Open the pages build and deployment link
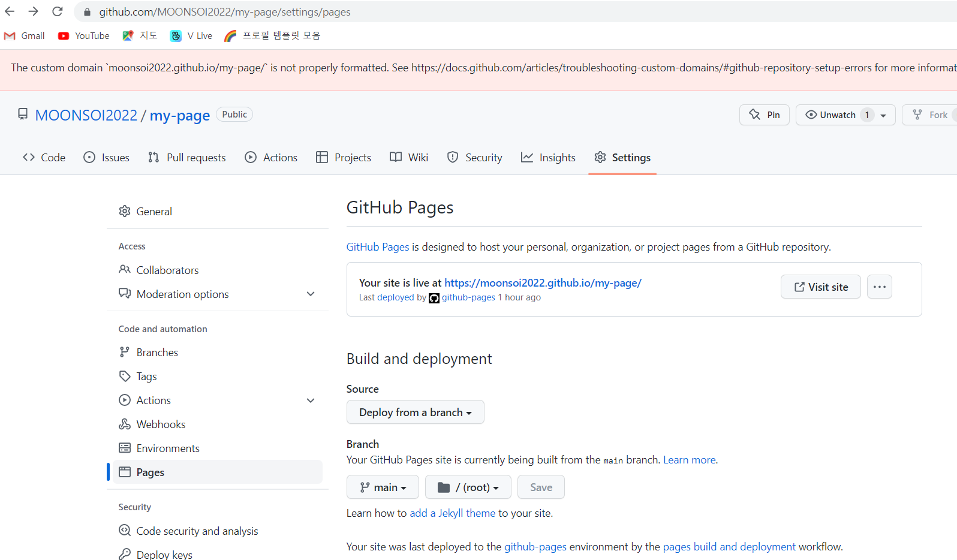Screen dimensions: 957x560 [729, 547]
